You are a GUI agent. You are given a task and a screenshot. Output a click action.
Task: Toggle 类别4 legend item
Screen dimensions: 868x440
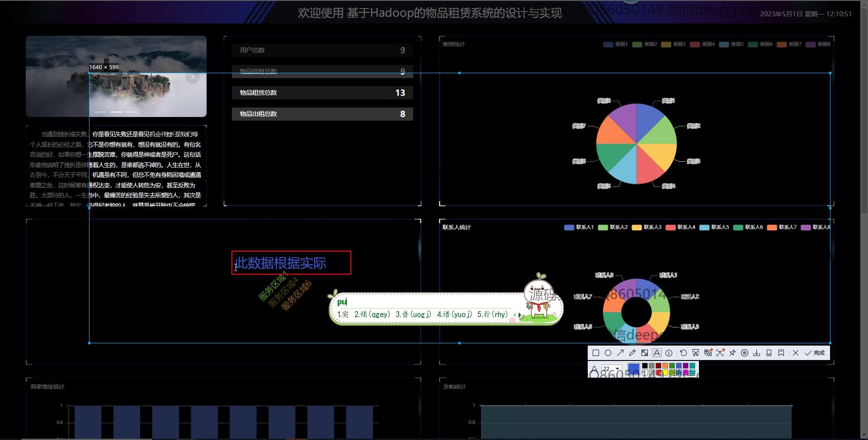point(703,44)
